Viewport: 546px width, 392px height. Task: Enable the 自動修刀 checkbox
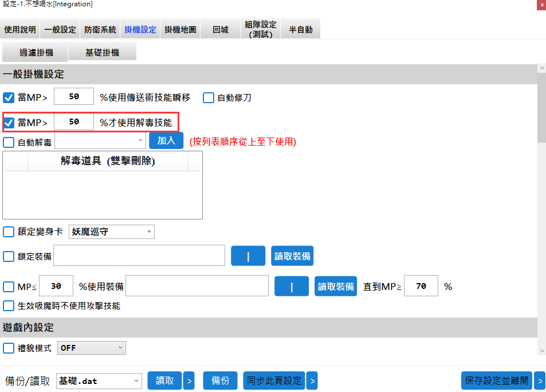208,97
